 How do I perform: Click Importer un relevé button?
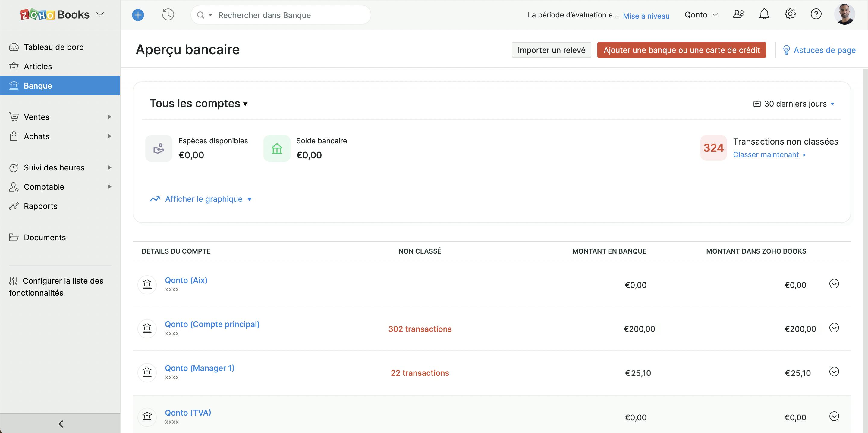(x=551, y=50)
